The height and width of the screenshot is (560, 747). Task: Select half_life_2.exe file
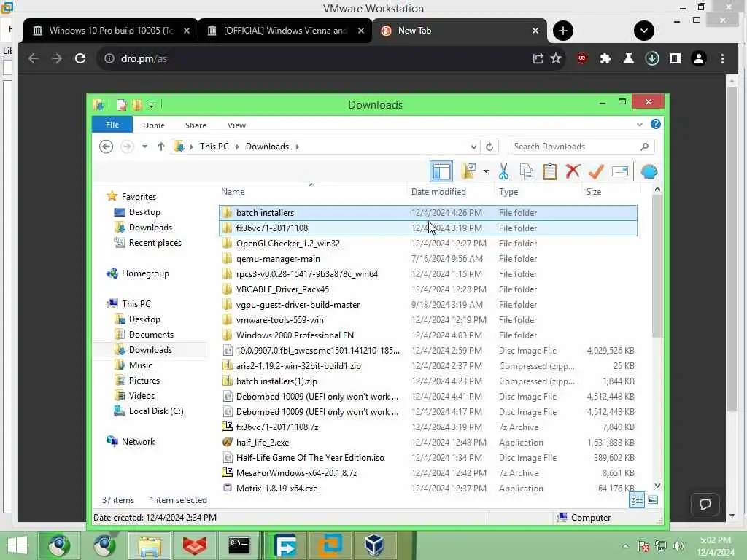(x=427, y=443)
